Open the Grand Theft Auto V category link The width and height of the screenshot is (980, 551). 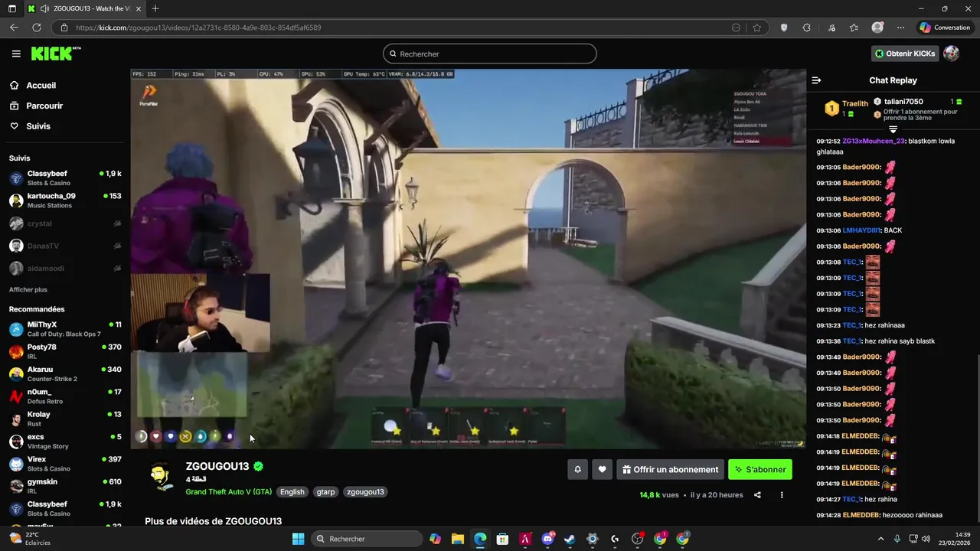coord(228,492)
